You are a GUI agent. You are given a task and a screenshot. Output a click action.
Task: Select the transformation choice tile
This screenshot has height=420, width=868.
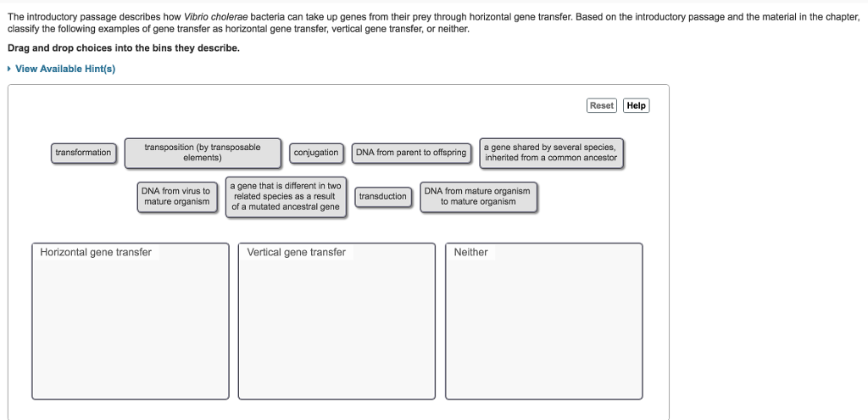84,153
